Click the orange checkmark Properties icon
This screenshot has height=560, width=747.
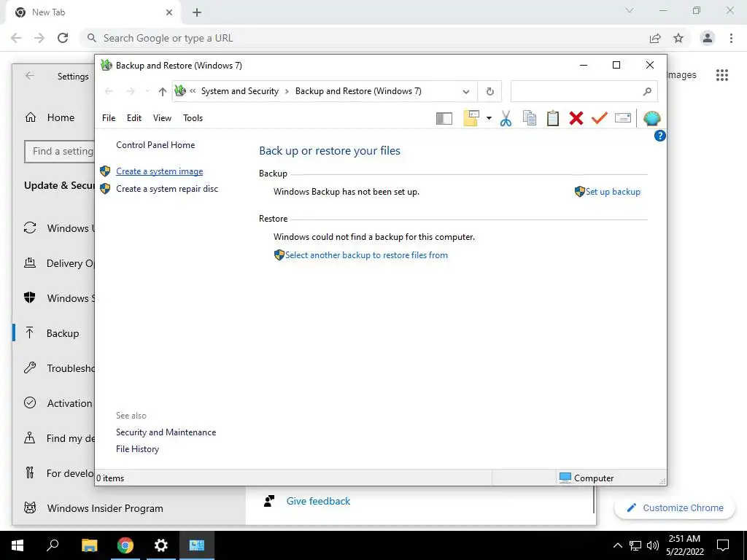[600, 117]
